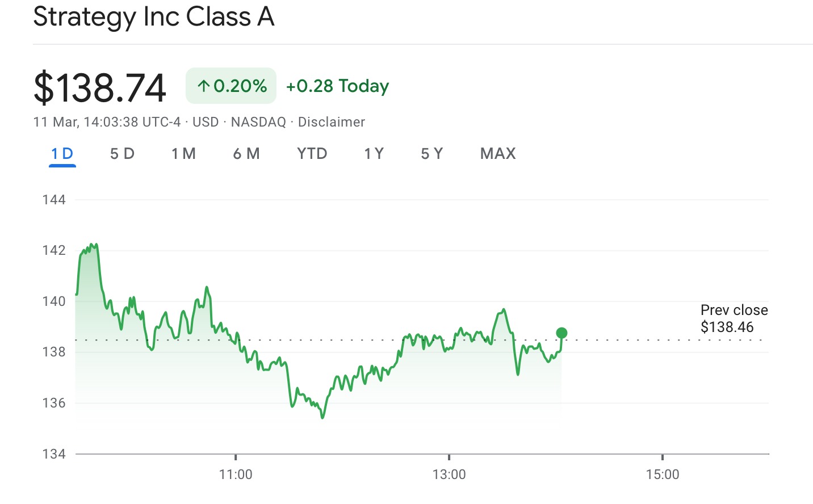This screenshot has height=504, width=813.
Task: Click the 15:00 time axis label
Action: 662,474
